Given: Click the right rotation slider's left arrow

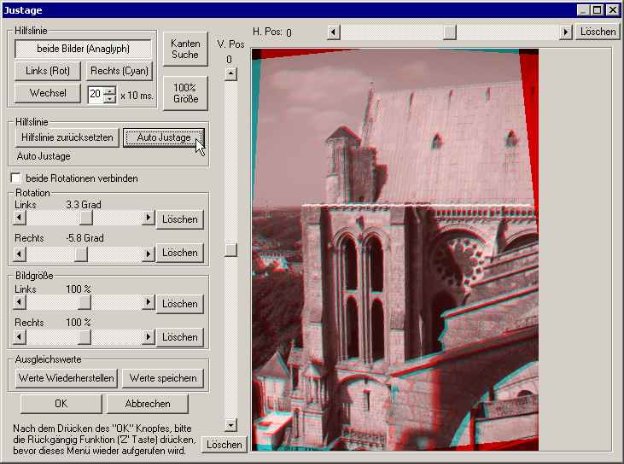Looking at the screenshot, I should point(20,254).
